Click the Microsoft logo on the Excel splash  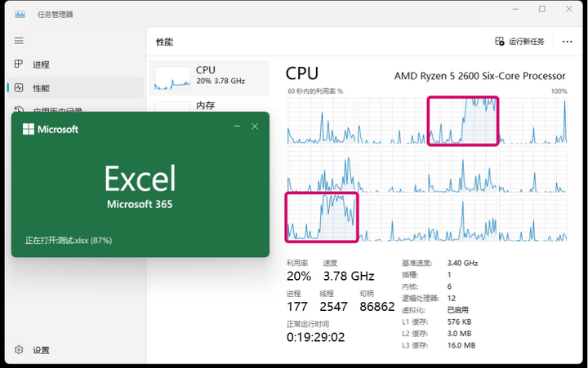51,129
